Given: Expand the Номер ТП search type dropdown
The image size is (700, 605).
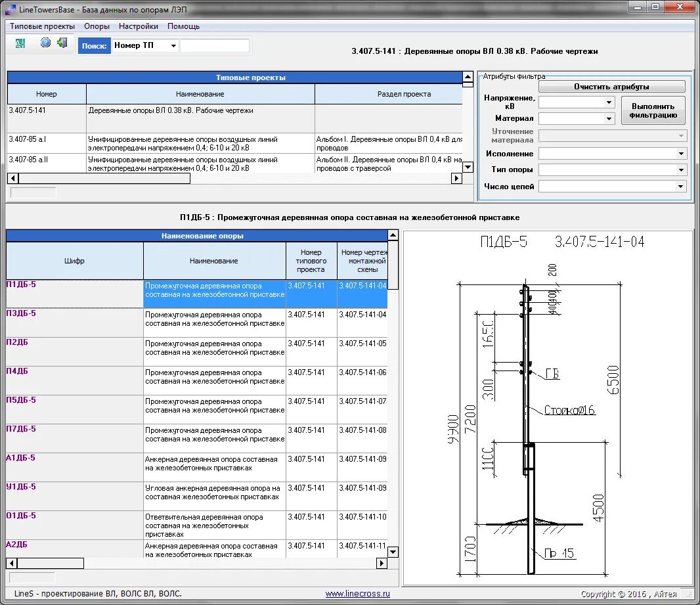Looking at the screenshot, I should [x=173, y=45].
